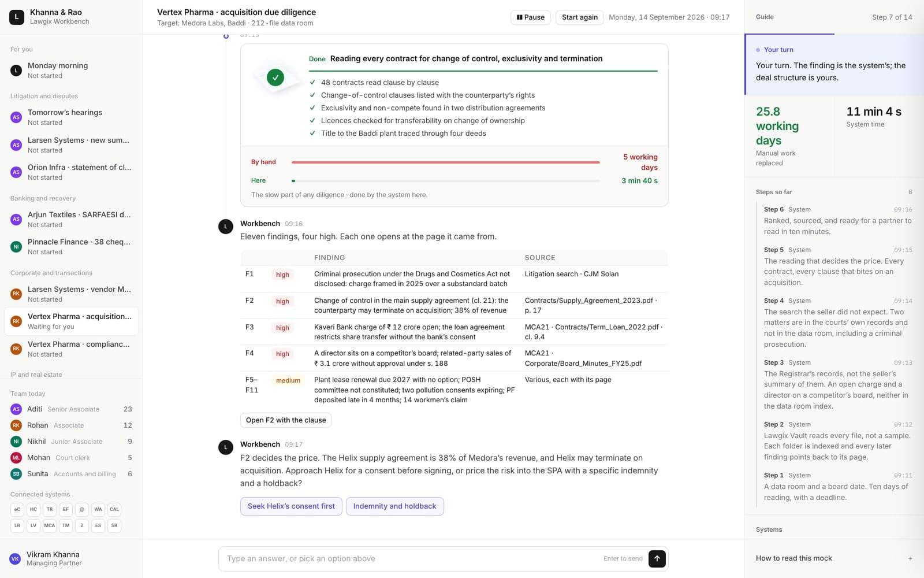Image resolution: width=924 pixels, height=578 pixels.
Task: Select the 'Pinnacle Finance · 38 cheq...' matter
Action: point(71,247)
